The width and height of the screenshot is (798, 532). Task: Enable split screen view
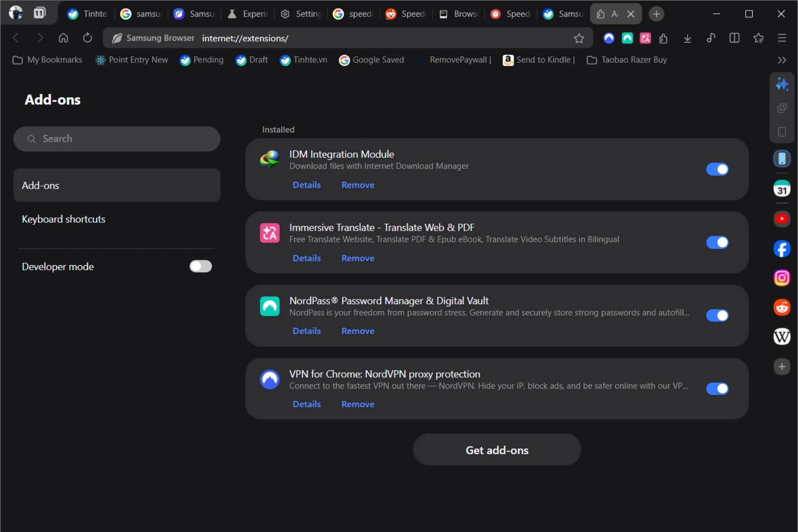coord(734,38)
